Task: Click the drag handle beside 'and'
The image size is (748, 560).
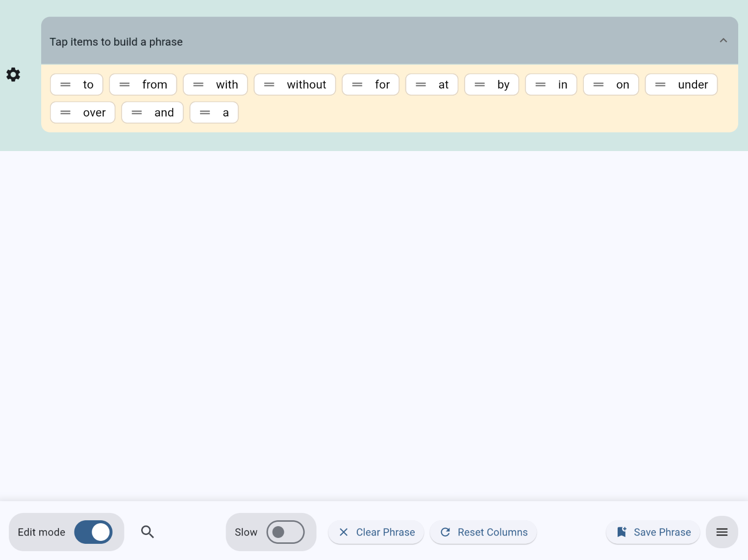Action: tap(137, 113)
